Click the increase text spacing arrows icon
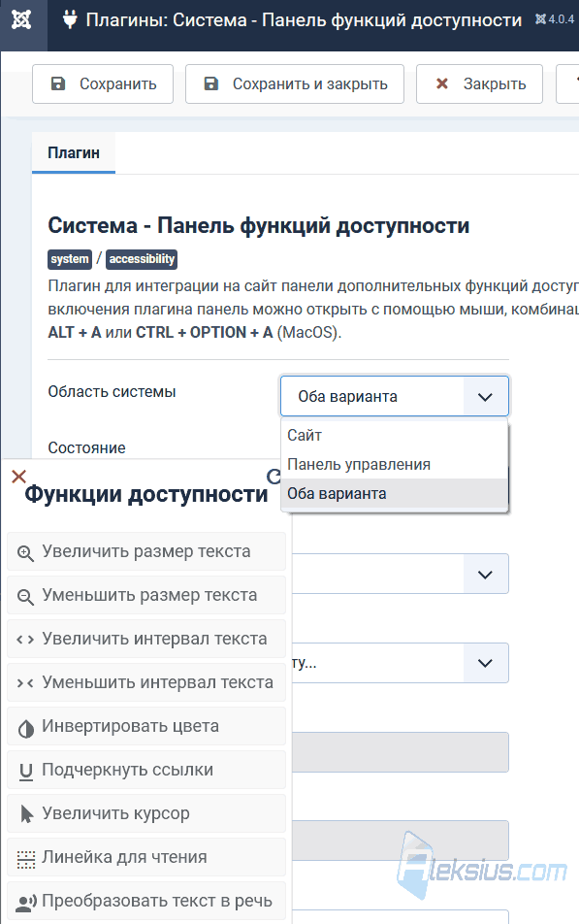Viewport: 579px width, 924px height. point(25,640)
